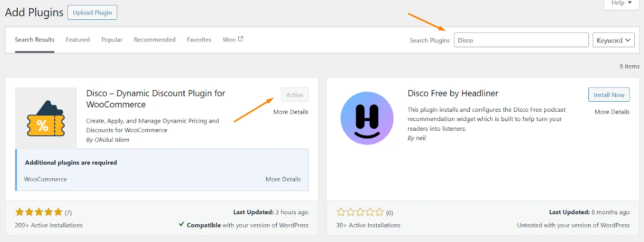Open Disco – Dynamic Discount Plugin title
The height and width of the screenshot is (242, 644).
click(x=156, y=99)
